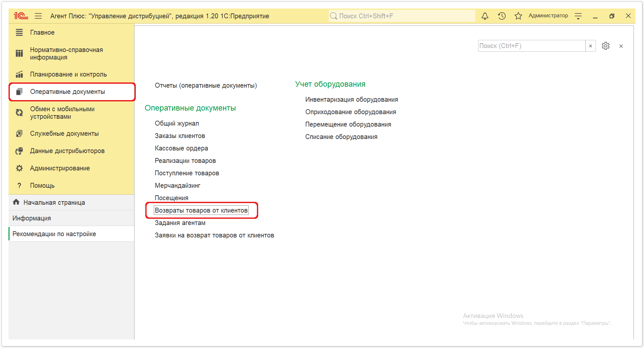Switch to Информация tab

pyautogui.click(x=71, y=218)
